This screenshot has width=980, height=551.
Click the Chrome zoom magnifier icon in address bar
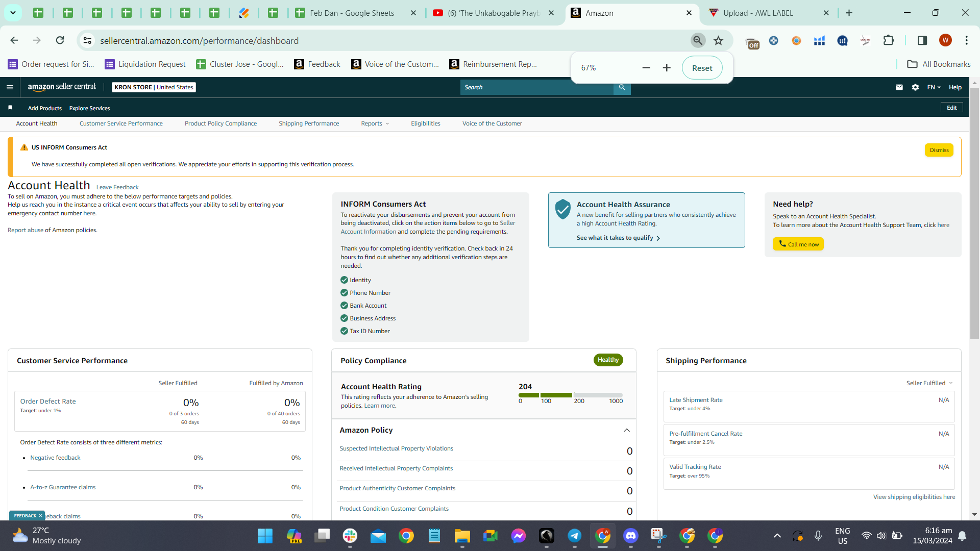click(698, 40)
